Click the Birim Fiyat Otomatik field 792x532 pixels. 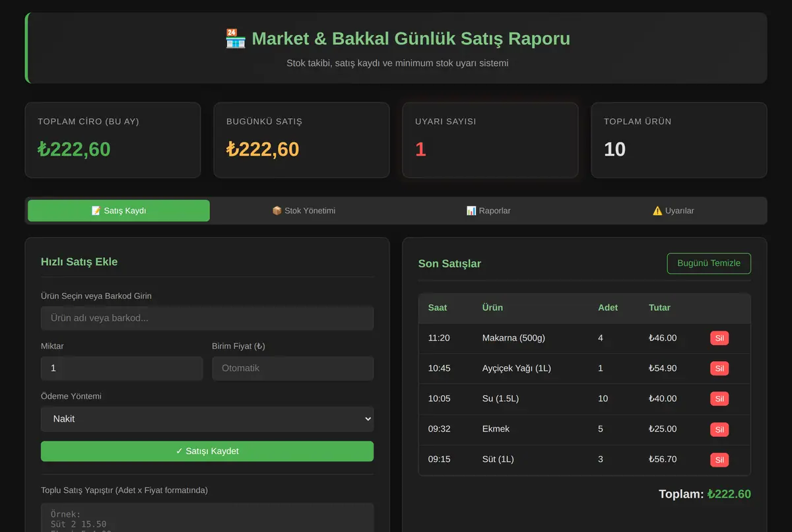[x=292, y=368]
